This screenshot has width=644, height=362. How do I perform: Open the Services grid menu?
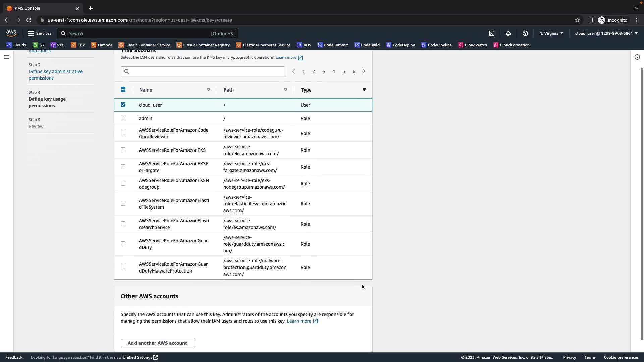(40, 33)
